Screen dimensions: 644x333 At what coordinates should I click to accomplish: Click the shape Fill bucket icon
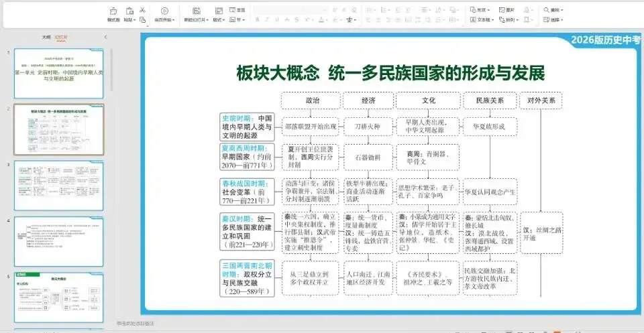[527, 10]
